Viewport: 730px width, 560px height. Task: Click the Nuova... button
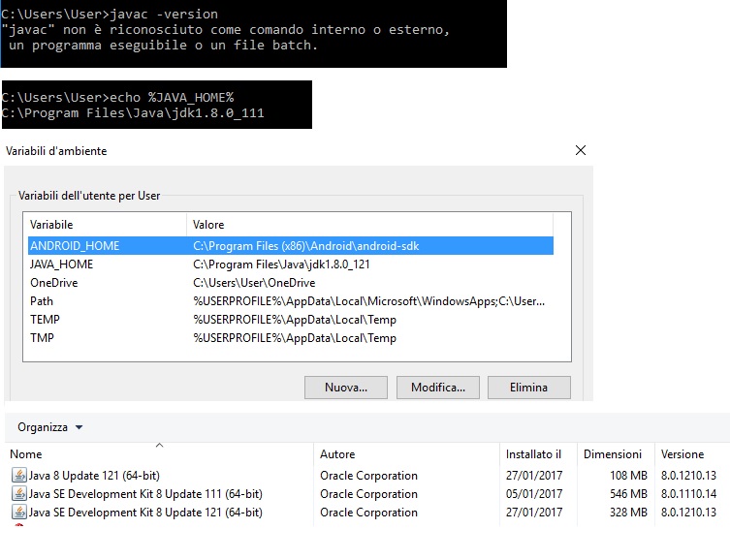pyautogui.click(x=346, y=388)
